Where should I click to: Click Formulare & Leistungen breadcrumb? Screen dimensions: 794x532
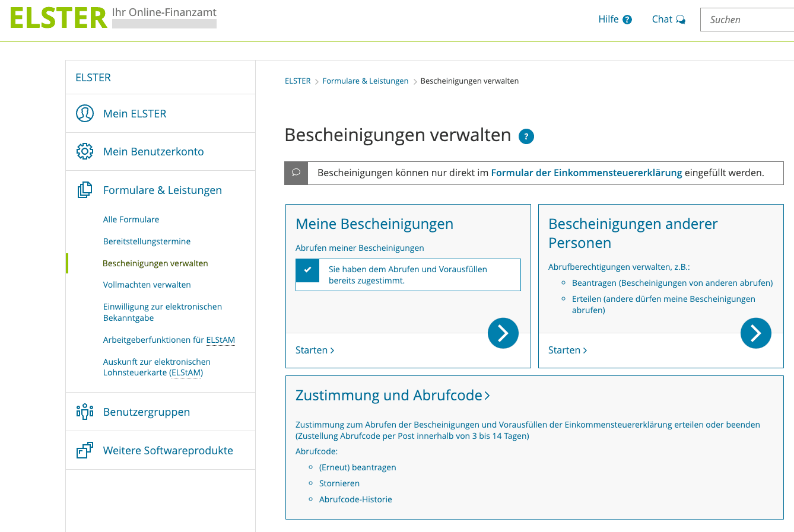[x=366, y=81]
